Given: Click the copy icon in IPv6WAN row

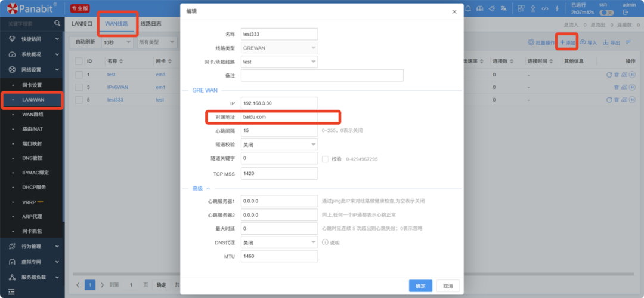Looking at the screenshot, I should (x=624, y=87).
